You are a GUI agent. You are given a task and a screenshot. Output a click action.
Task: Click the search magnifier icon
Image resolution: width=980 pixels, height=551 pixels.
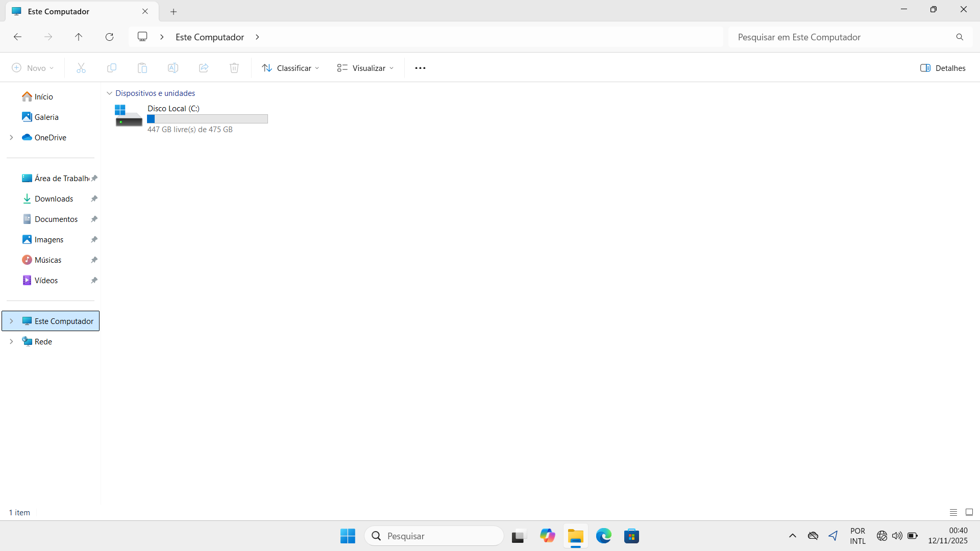coord(960,37)
